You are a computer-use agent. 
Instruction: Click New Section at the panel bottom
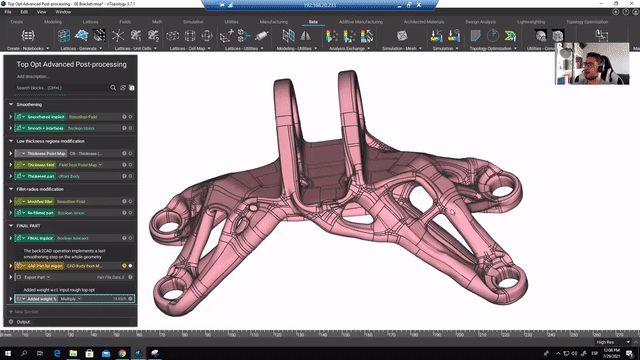click(24, 312)
